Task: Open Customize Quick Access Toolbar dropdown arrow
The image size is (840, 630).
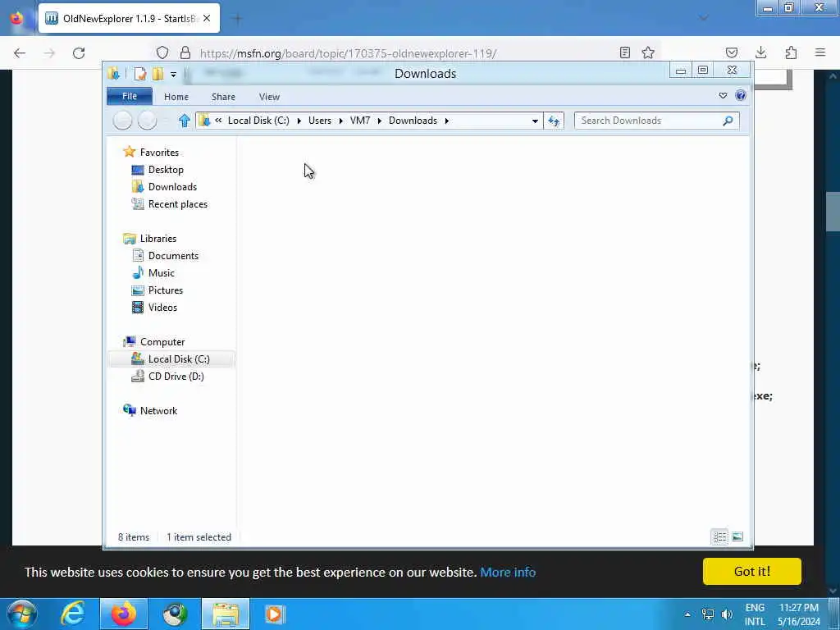Action: (173, 75)
